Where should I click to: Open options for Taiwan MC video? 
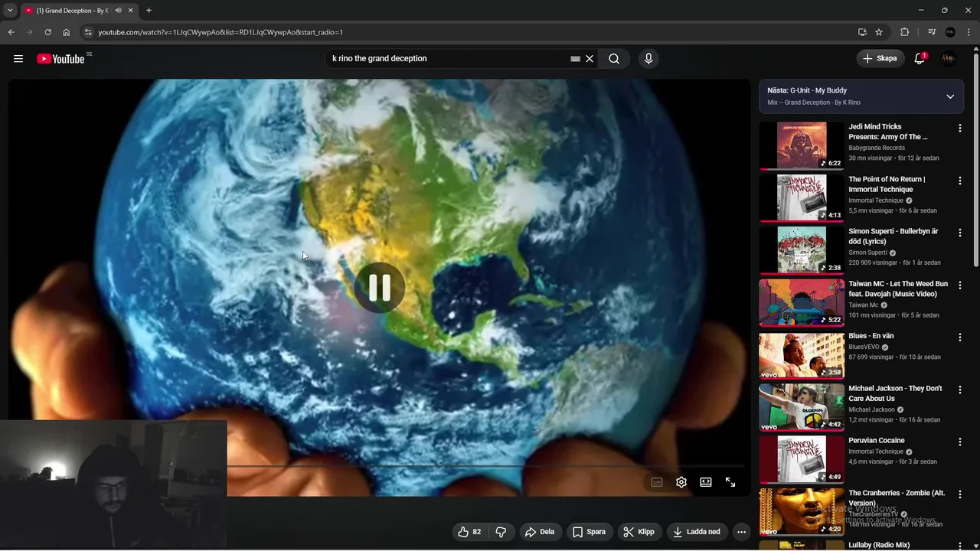959,285
